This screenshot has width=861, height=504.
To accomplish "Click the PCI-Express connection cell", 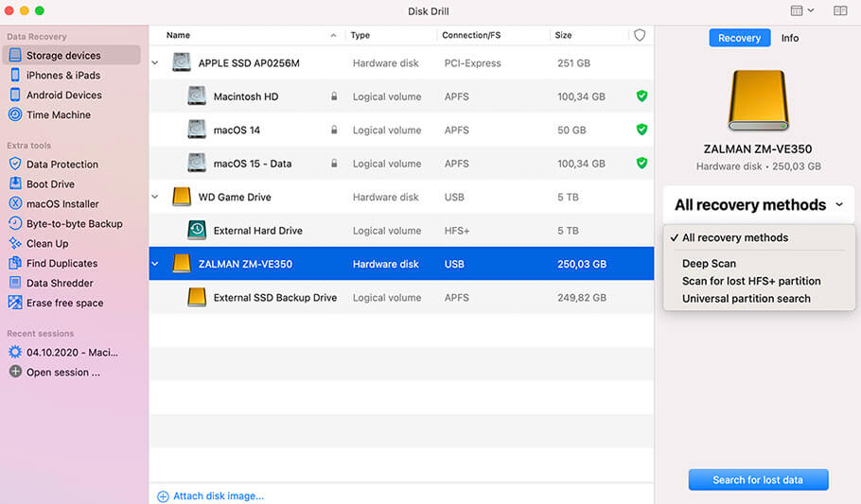I will click(472, 63).
